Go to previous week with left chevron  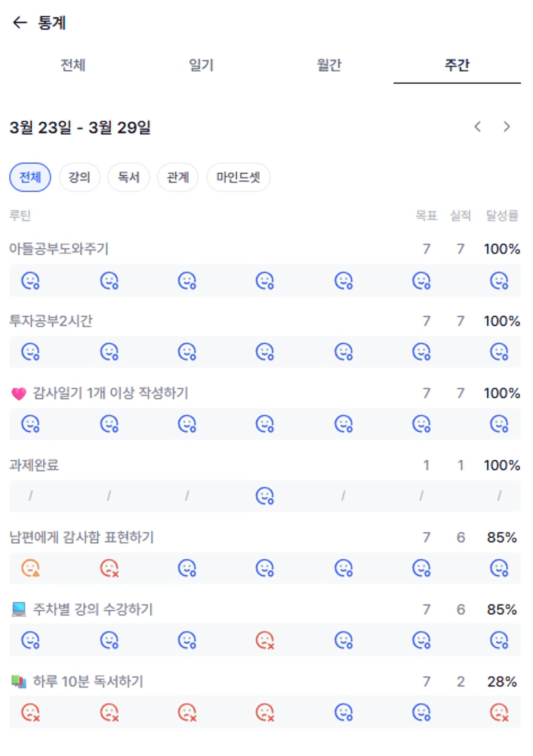click(478, 127)
